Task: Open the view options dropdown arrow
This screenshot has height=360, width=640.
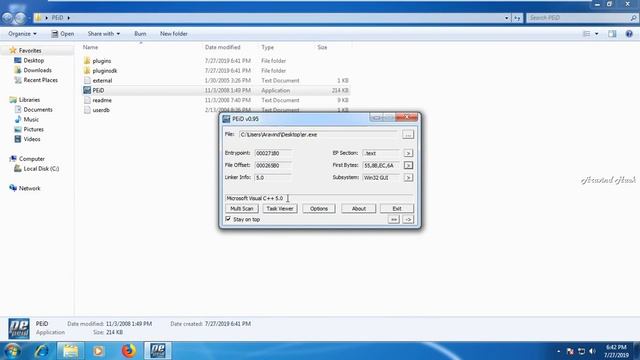Action: [596, 34]
